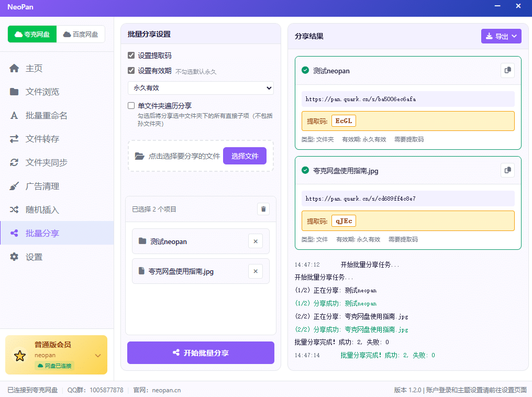
Task: Click the extraction code EcGL
Action: [x=343, y=121]
